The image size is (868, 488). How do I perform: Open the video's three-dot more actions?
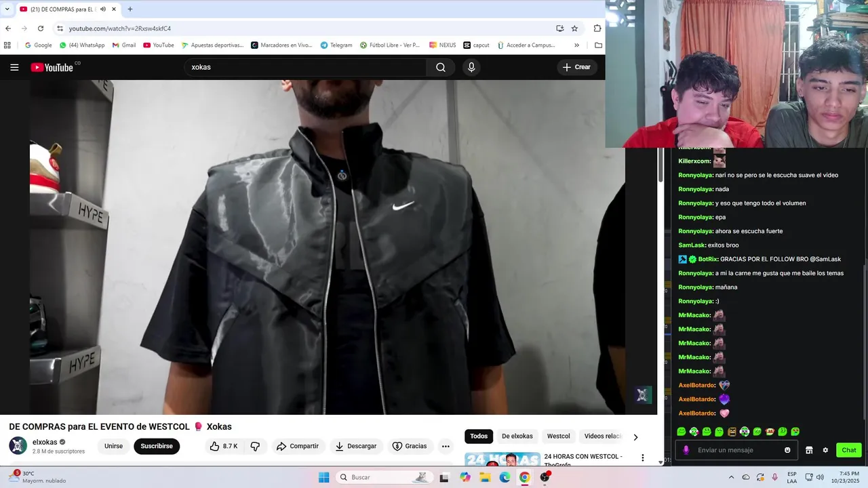[x=446, y=446]
